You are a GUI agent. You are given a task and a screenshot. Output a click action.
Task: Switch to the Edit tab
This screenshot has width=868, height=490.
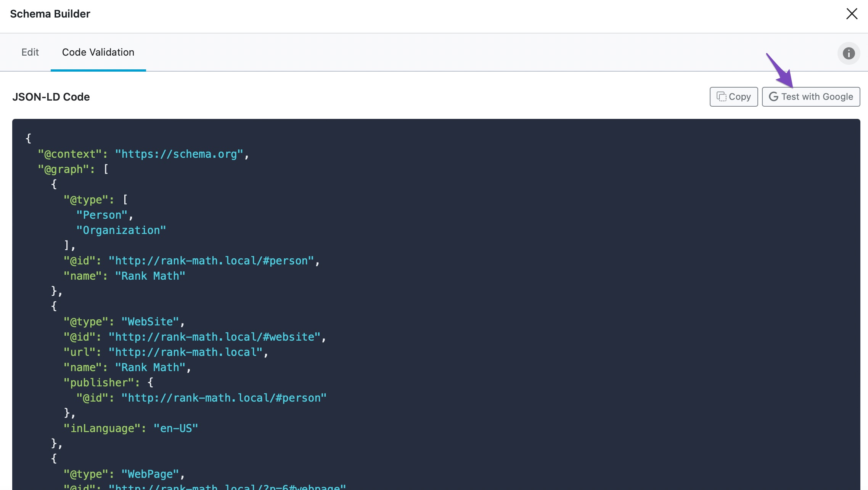click(30, 52)
